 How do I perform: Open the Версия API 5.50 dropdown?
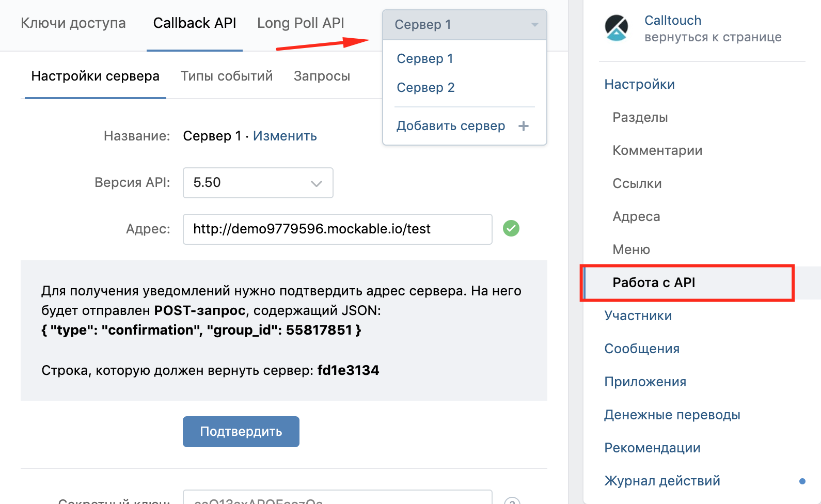point(258,183)
